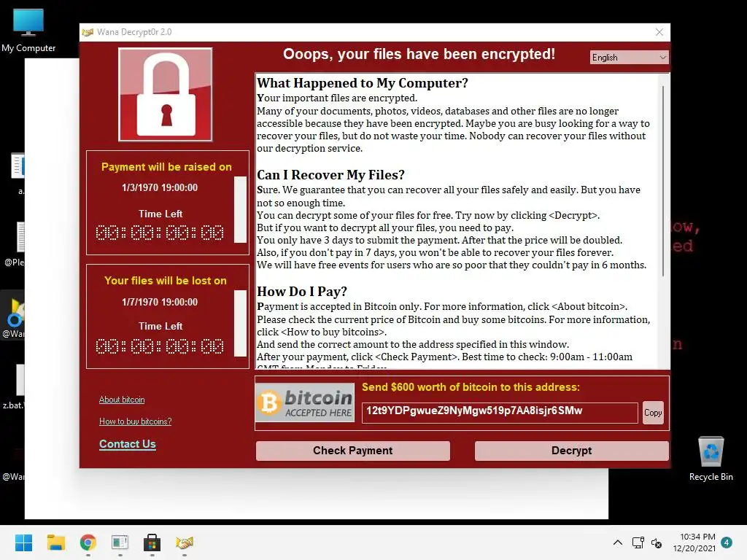The width and height of the screenshot is (747, 560).
Task: Open the My Computer desktop icon
Action: click(28, 31)
